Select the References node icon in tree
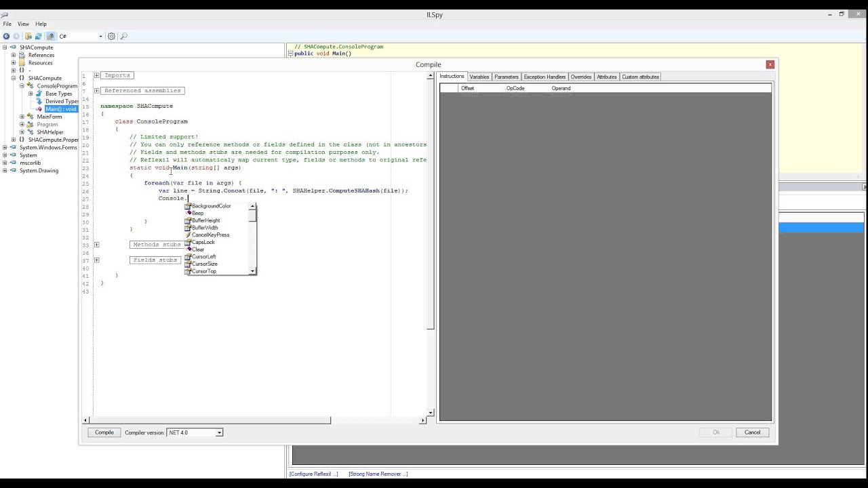 pos(22,55)
